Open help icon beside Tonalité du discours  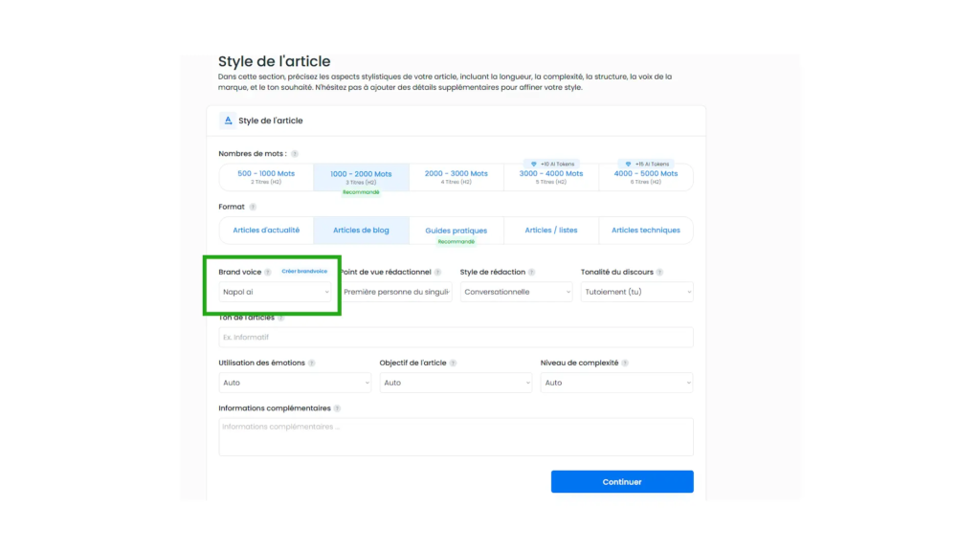pyautogui.click(x=659, y=273)
